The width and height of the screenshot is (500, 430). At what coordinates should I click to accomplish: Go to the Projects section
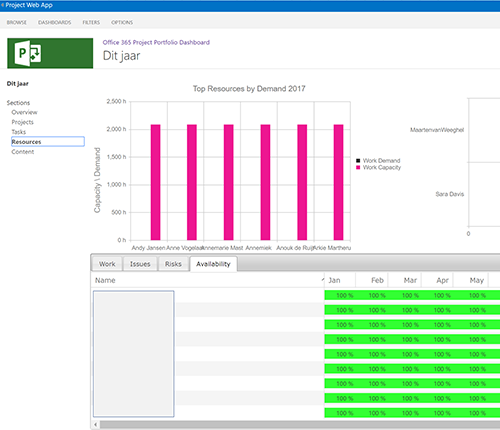pos(23,122)
